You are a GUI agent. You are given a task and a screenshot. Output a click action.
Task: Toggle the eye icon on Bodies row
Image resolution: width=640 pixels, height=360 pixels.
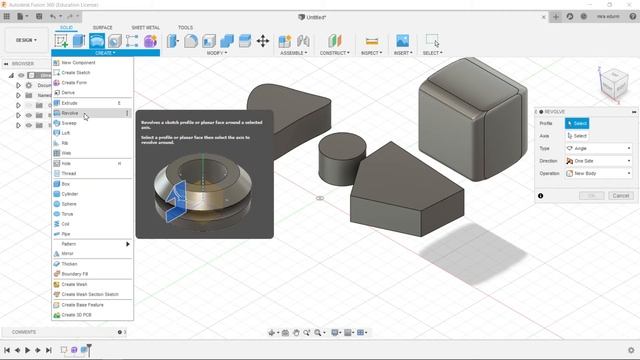pos(29,116)
